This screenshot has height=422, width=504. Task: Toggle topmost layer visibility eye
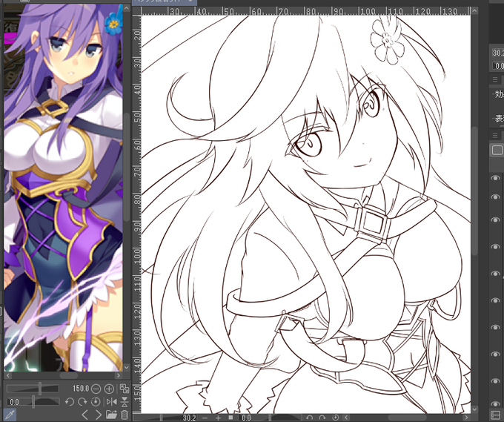pyautogui.click(x=495, y=178)
